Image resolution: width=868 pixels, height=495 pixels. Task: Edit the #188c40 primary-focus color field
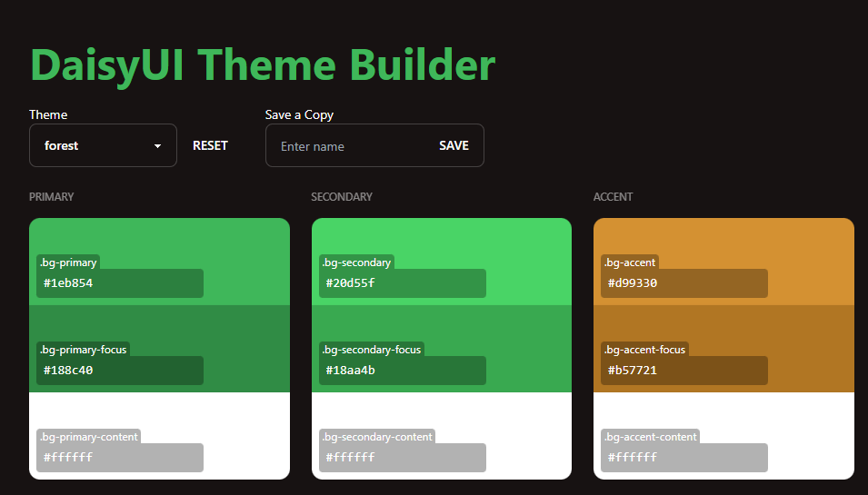[120, 371]
